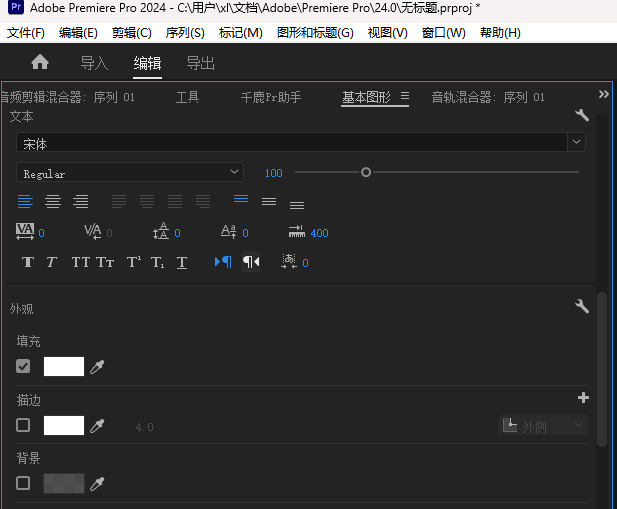
Task: Open the 宋体 font family dropdown
Action: click(x=576, y=142)
